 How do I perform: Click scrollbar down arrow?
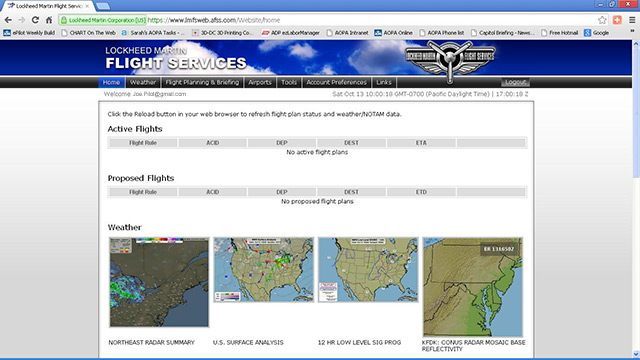[x=636, y=354]
